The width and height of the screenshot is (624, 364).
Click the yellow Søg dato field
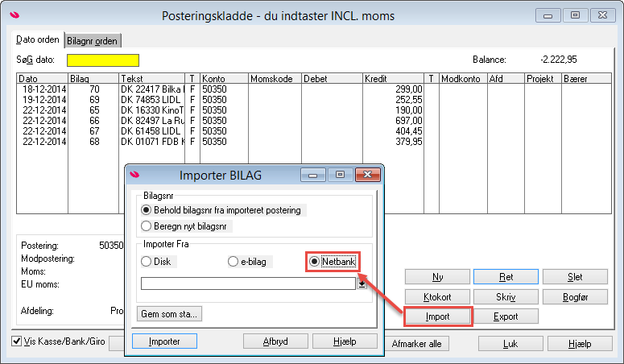pyautogui.click(x=103, y=60)
